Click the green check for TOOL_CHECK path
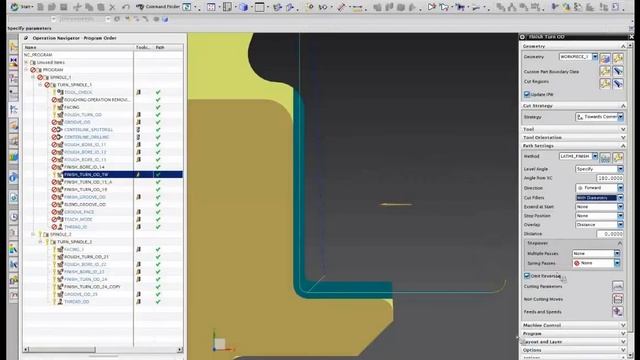This screenshot has width=640, height=360. click(x=158, y=92)
